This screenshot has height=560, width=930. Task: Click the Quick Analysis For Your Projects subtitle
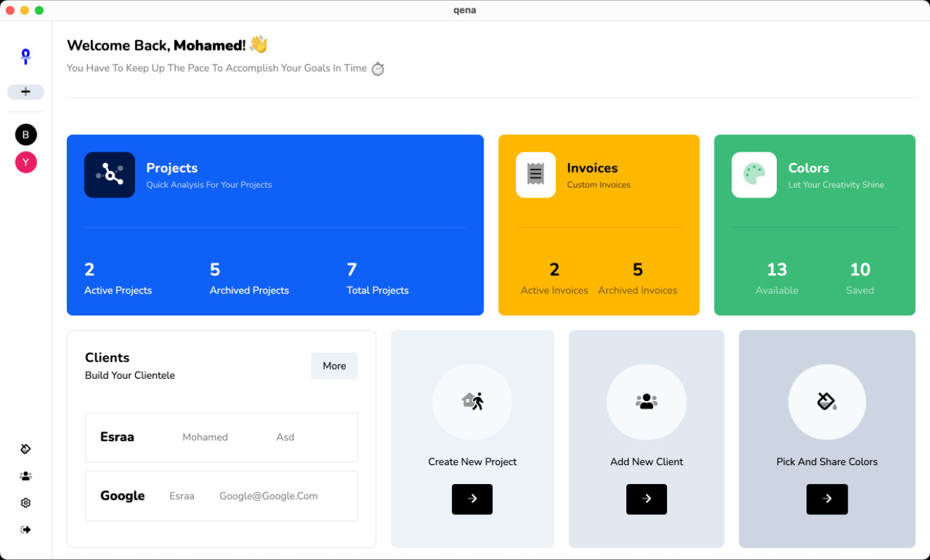click(209, 185)
